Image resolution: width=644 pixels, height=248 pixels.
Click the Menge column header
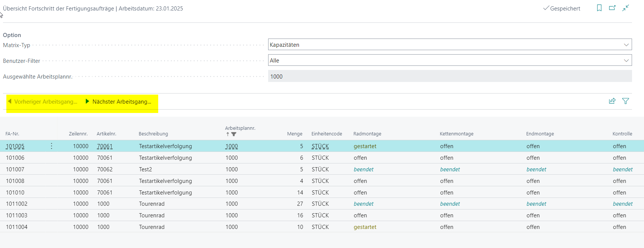pos(295,134)
